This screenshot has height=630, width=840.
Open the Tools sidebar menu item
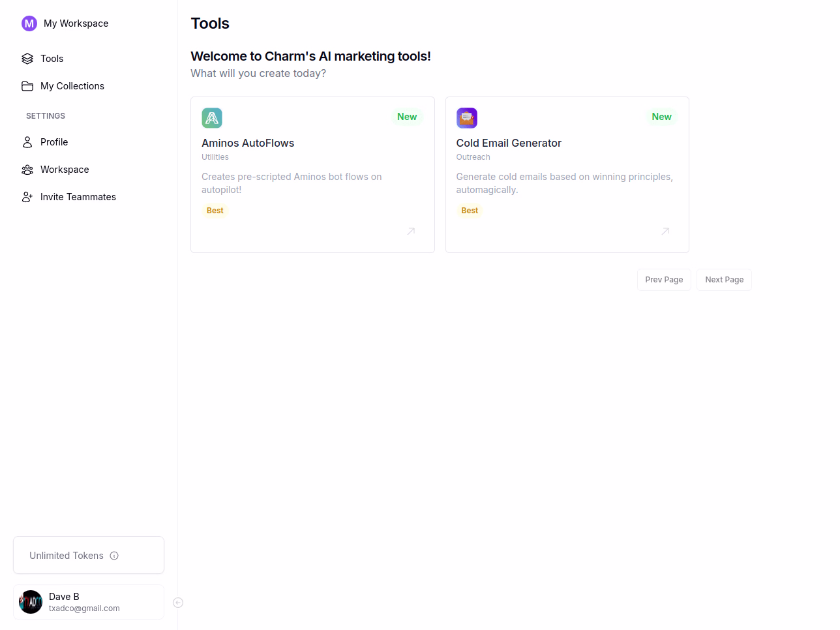(52, 59)
